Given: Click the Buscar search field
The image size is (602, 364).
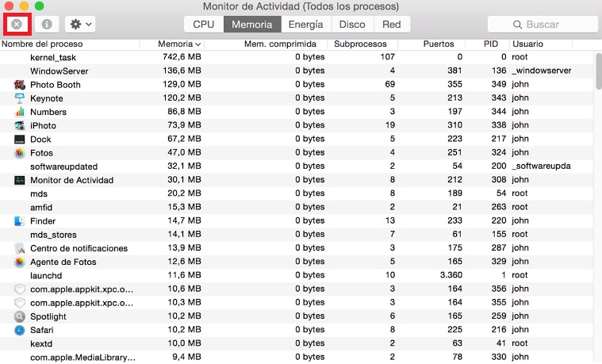Looking at the screenshot, I should pos(543,25).
